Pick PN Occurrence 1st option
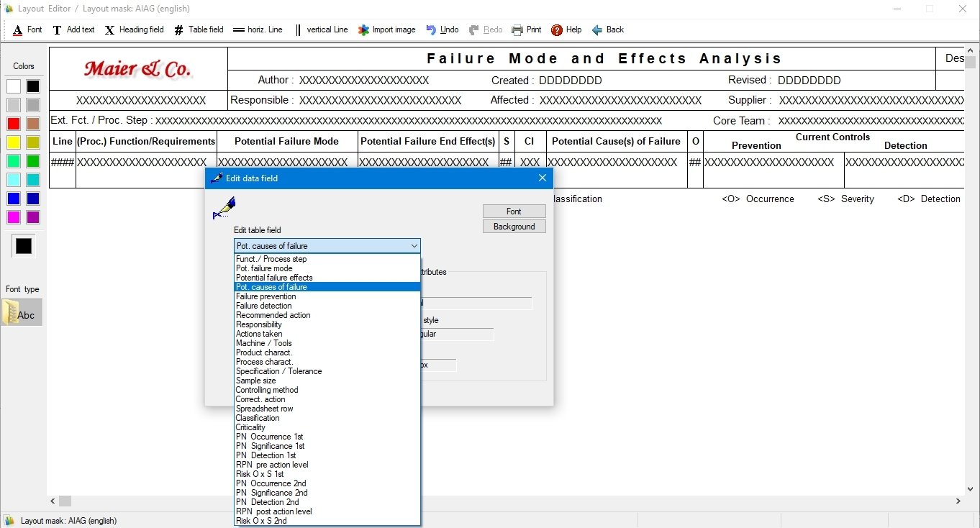This screenshot has height=528, width=980. [327, 437]
